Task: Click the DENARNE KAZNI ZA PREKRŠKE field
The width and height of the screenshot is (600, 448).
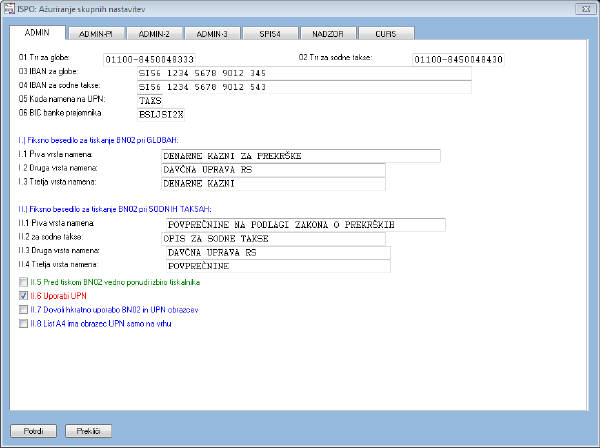Action: 300,156
